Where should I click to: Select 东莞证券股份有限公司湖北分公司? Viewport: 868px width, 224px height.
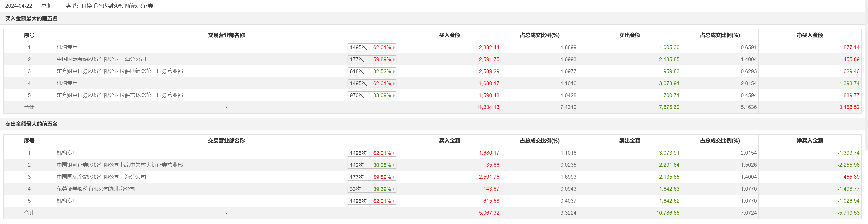click(96, 189)
